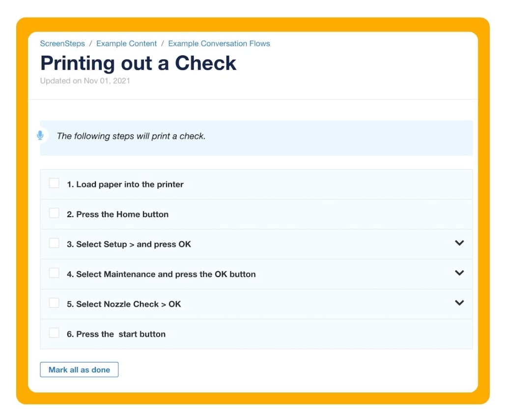The image size is (508, 420).
Task: Click the Press the Home button row
Action: click(116, 214)
